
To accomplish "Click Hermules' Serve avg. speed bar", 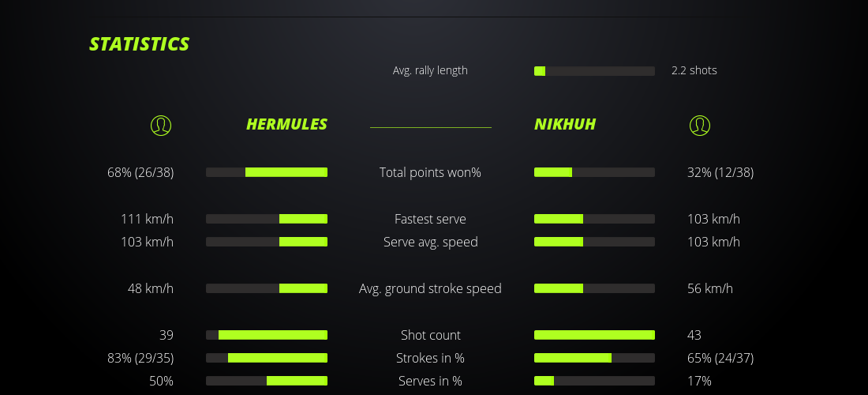I will pos(267,242).
